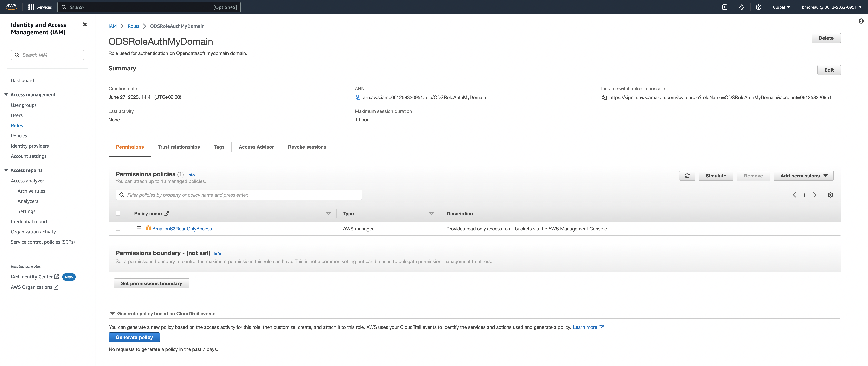This screenshot has width=868, height=366.
Task: Check the AmazonS3ReadOnlyAccess policy checkbox
Action: (x=118, y=228)
